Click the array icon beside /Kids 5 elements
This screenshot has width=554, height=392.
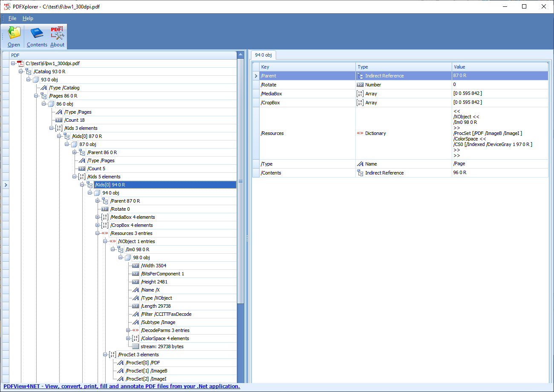coord(82,177)
